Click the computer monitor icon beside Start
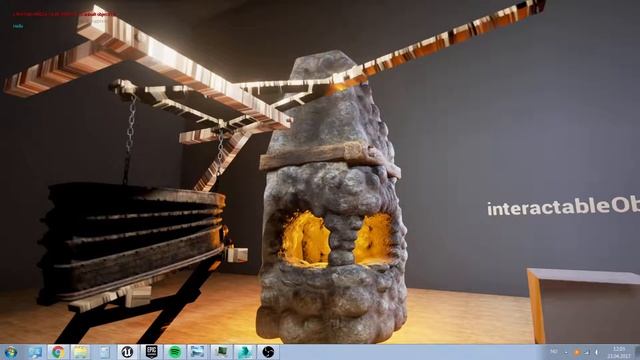Viewport: 640px width, 360px height. (x=35, y=352)
